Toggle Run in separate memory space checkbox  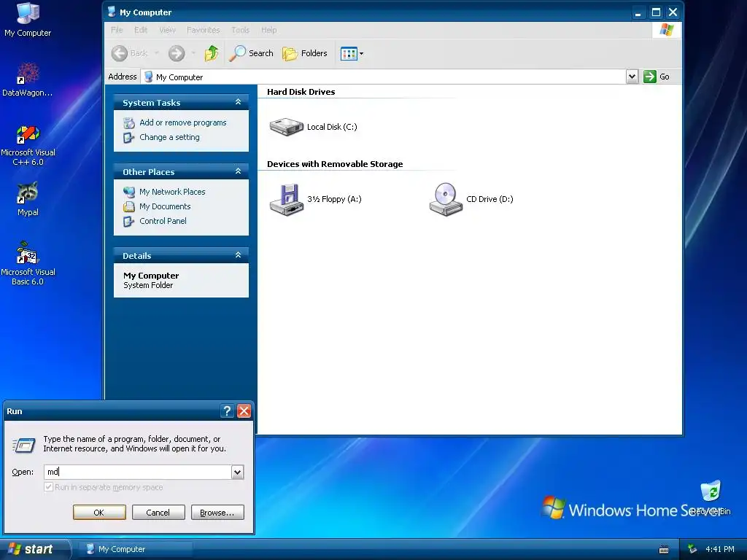48,486
